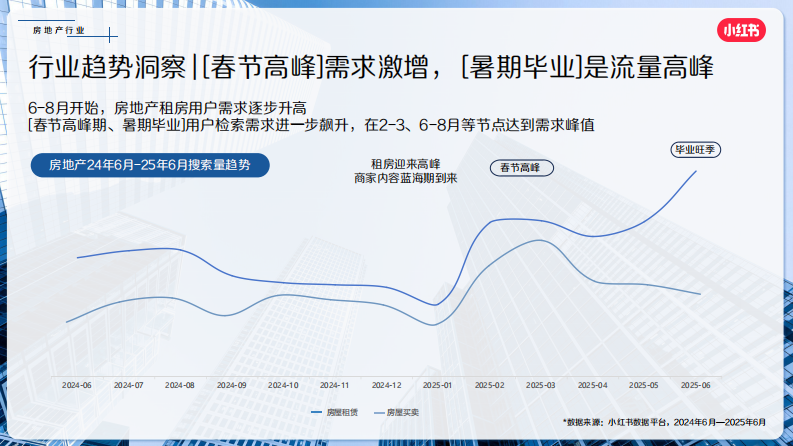Click the blue 房地产24年6月-25年6月搜索量趋势 pill

(x=150, y=165)
